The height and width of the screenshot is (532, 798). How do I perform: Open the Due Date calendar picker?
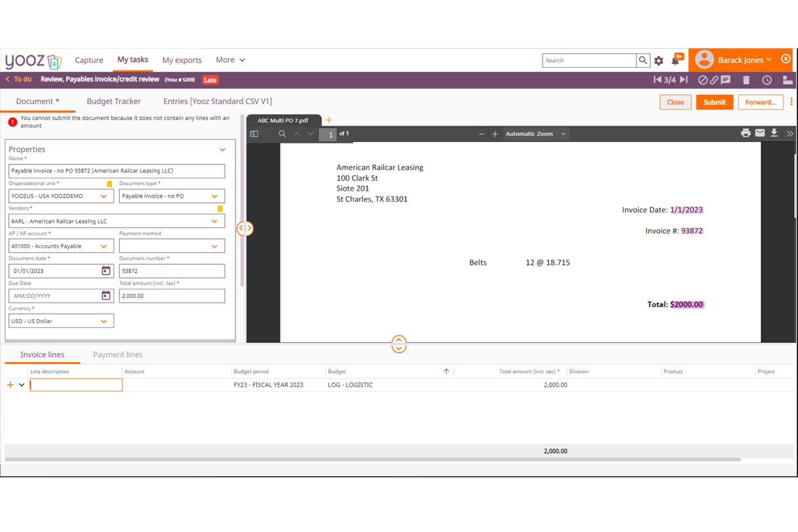(106, 295)
